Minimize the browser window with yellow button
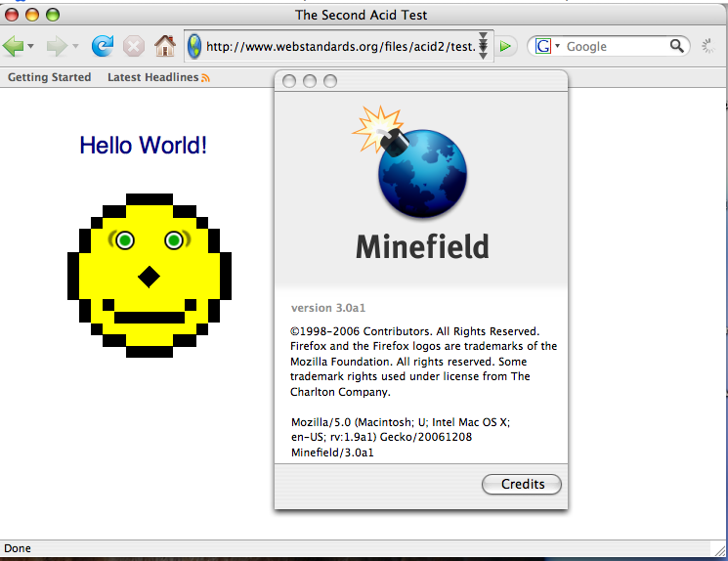This screenshot has width=728, height=561. 32,15
